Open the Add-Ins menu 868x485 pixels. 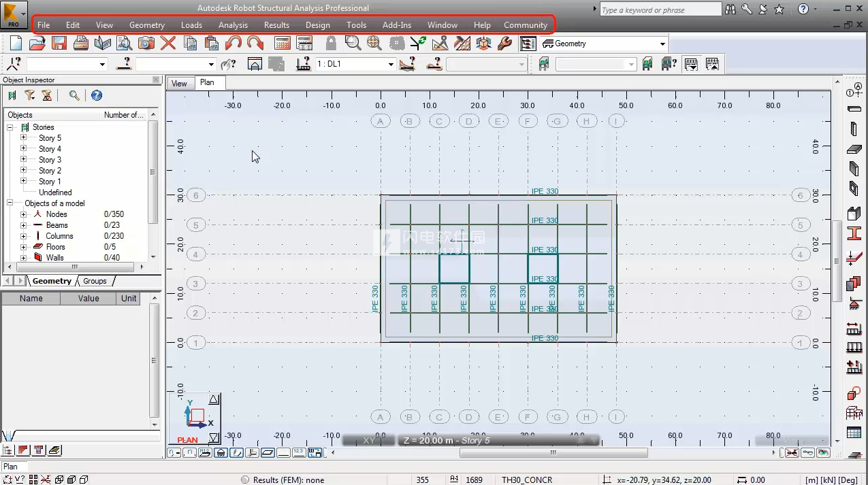(x=397, y=24)
